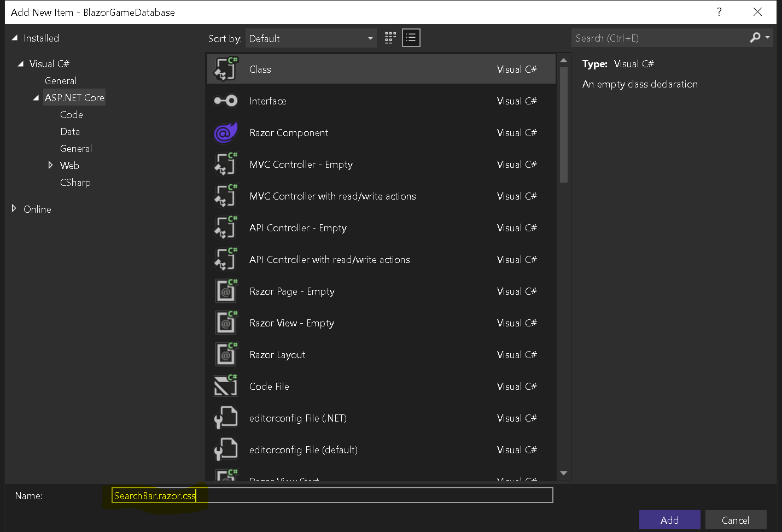Click the search magnifier icon
Viewport: 782px width, 532px height.
coord(755,37)
